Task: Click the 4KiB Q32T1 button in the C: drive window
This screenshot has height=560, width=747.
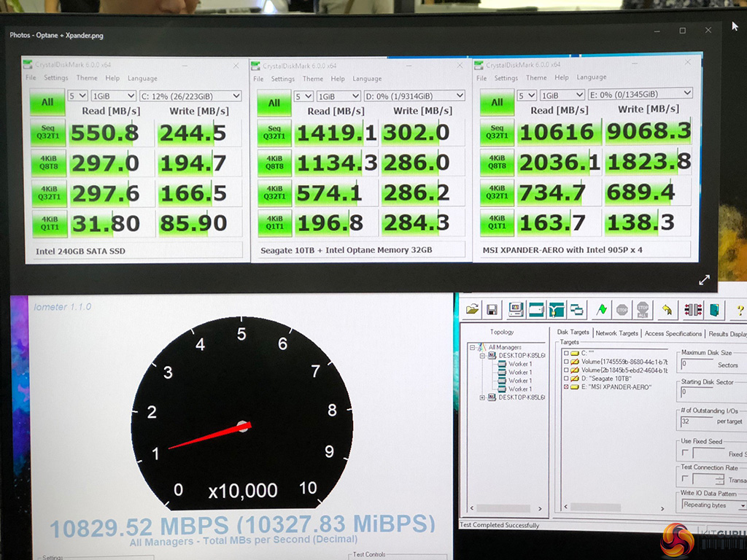Action: (49, 192)
